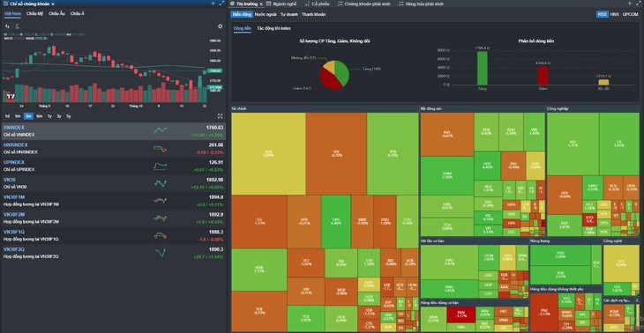Switch exchange to HSX
Screen dimensions: 644x333
603,14
